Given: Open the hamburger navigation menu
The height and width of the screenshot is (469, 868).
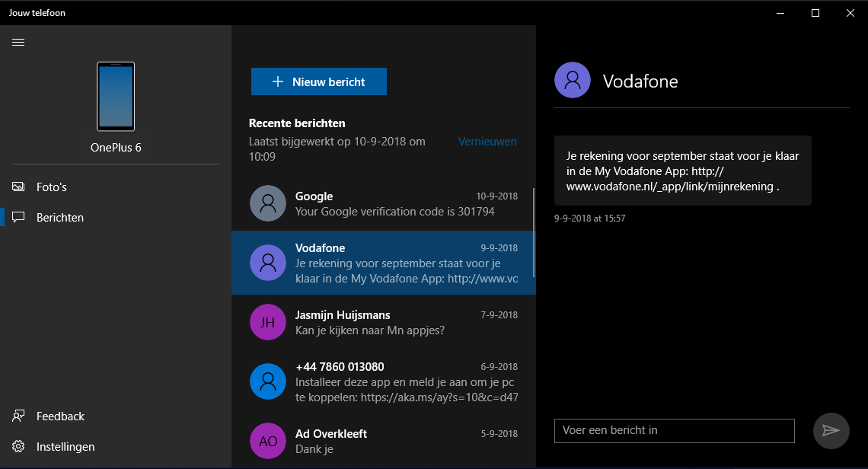Looking at the screenshot, I should (x=18, y=42).
